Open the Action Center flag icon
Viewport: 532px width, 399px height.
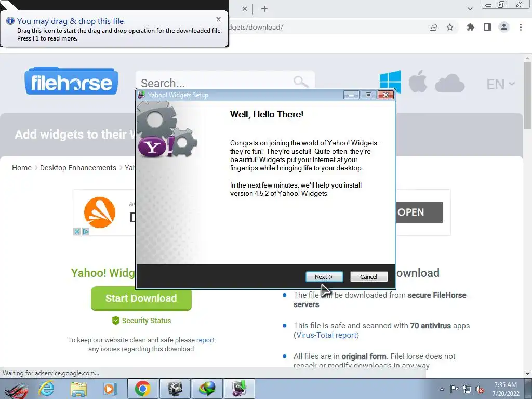pos(454,389)
